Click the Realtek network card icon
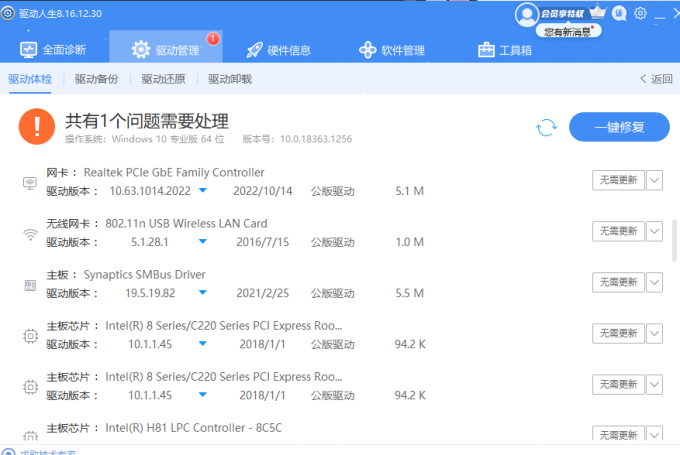680x455 pixels. coord(30,183)
